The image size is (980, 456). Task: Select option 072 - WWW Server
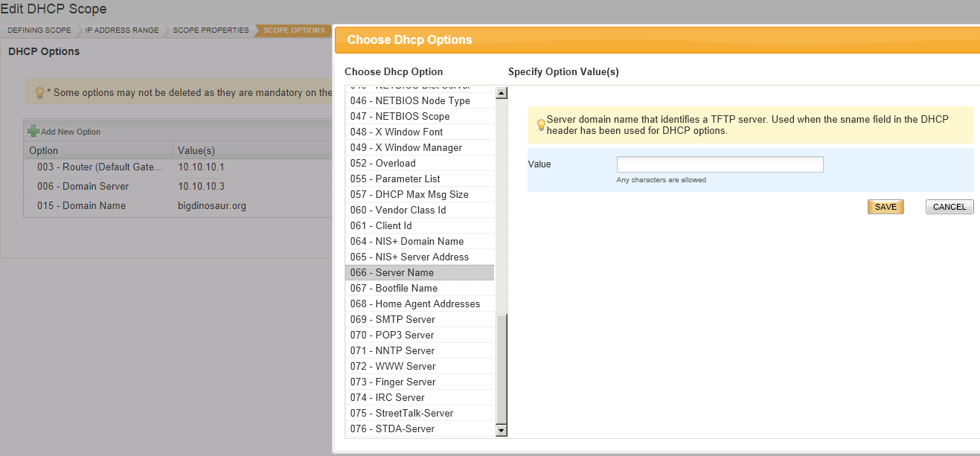pos(420,366)
